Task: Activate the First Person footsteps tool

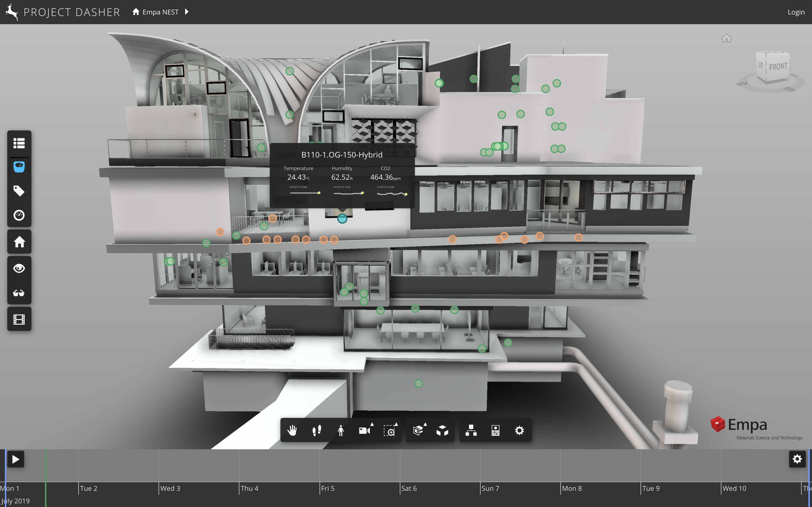Action: [x=316, y=430]
